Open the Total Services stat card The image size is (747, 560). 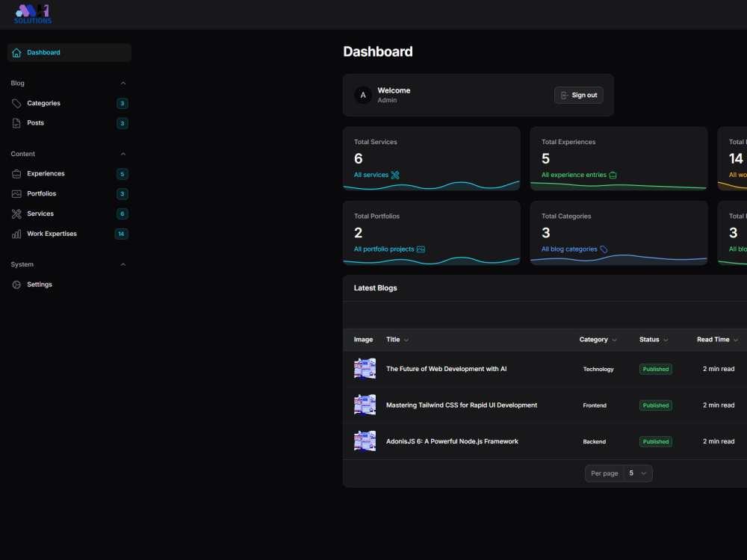coord(432,158)
